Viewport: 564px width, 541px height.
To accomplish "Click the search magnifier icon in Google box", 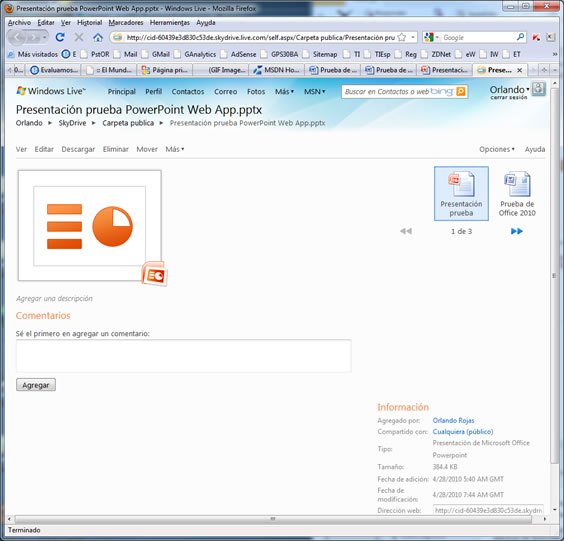I will [520, 37].
